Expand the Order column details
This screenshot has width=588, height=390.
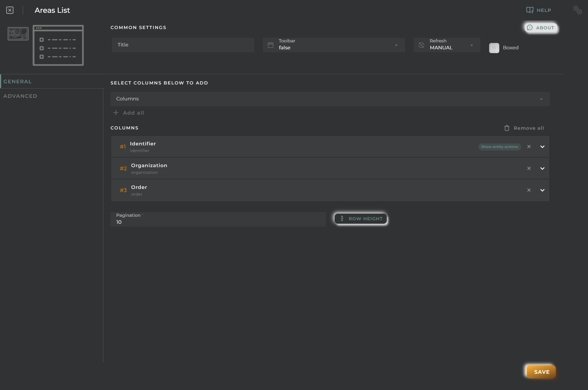[542, 190]
